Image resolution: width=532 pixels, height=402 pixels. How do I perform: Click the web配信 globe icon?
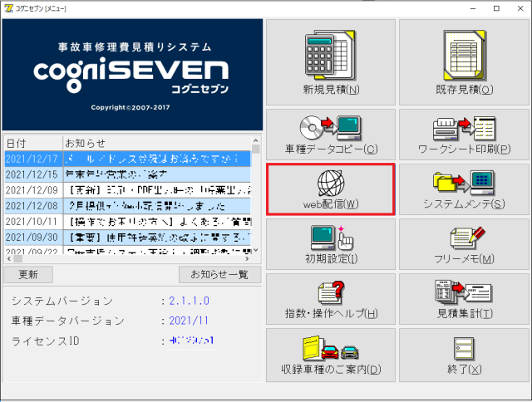[331, 181]
